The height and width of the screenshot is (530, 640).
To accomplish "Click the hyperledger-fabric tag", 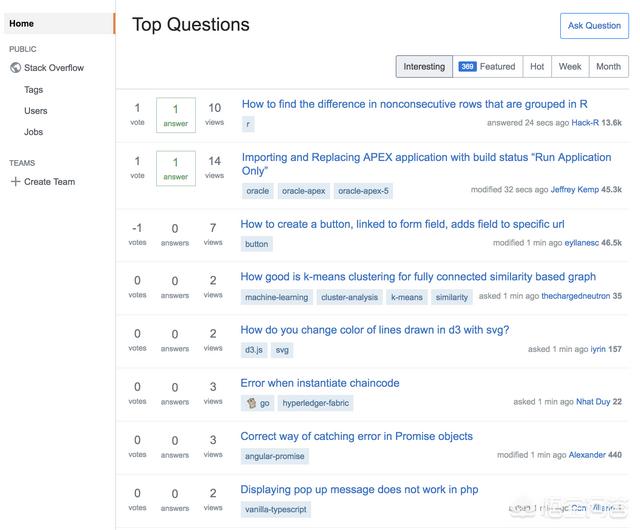I will coord(316,403).
